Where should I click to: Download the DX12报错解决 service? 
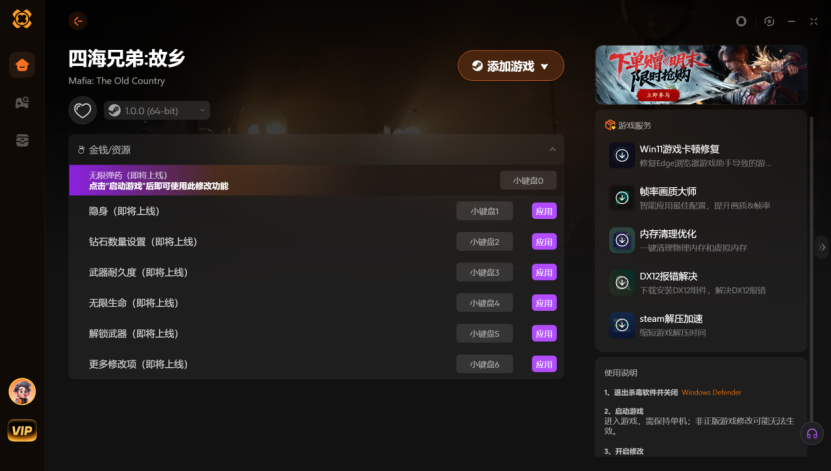coord(622,282)
